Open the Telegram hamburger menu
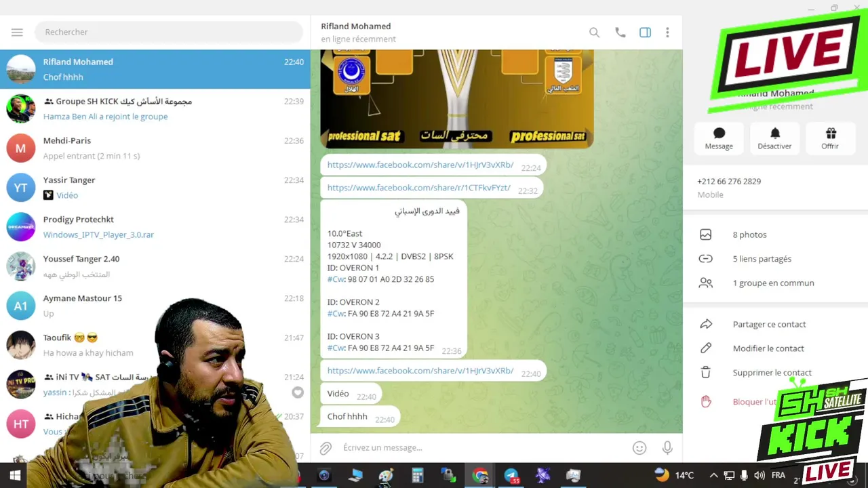This screenshot has width=868, height=488. (x=17, y=32)
